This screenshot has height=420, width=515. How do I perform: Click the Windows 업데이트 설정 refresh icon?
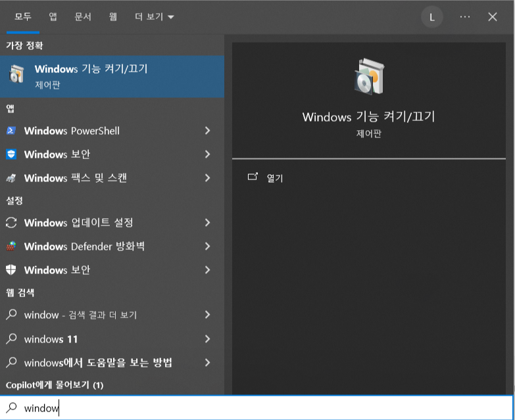pos(11,222)
